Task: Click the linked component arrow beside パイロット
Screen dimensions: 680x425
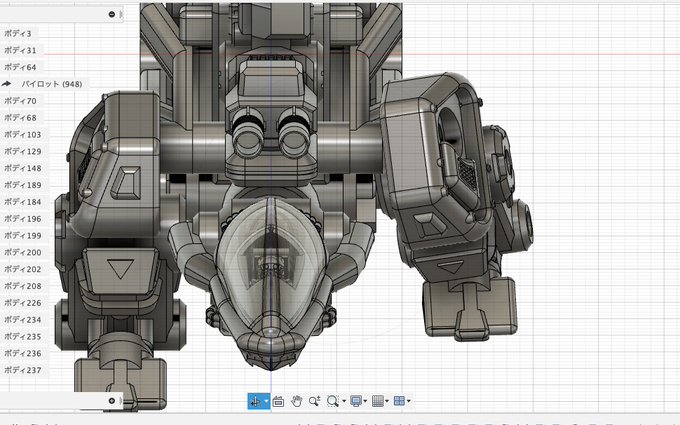Action: pos(7,84)
